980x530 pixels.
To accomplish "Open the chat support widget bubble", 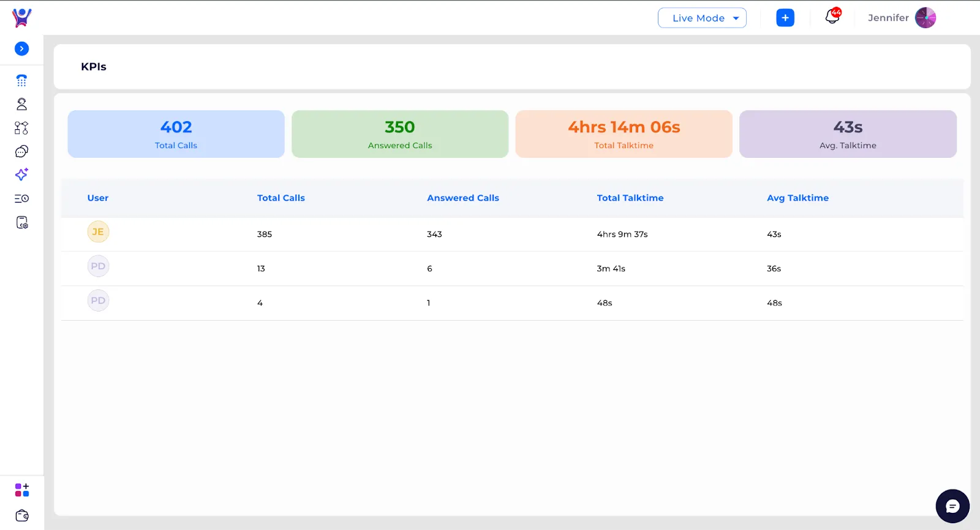I will point(952,506).
